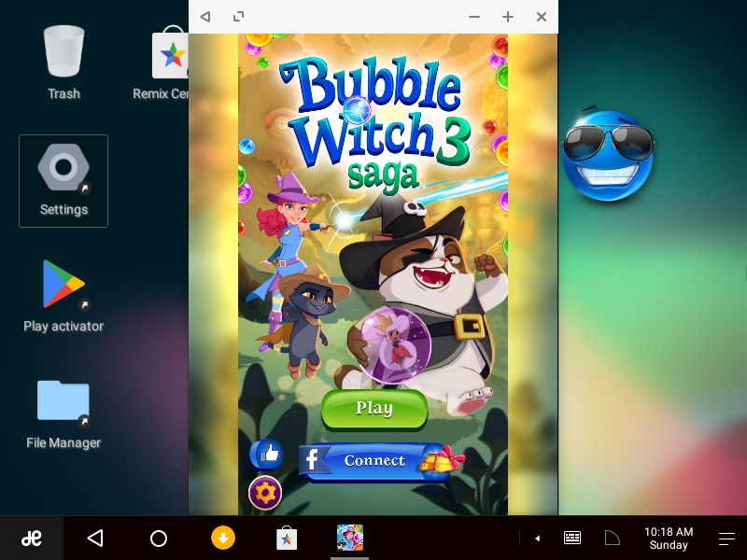Click the fairy trapped in the purple bubble
Viewport: 747px width, 560px height.
click(395, 345)
